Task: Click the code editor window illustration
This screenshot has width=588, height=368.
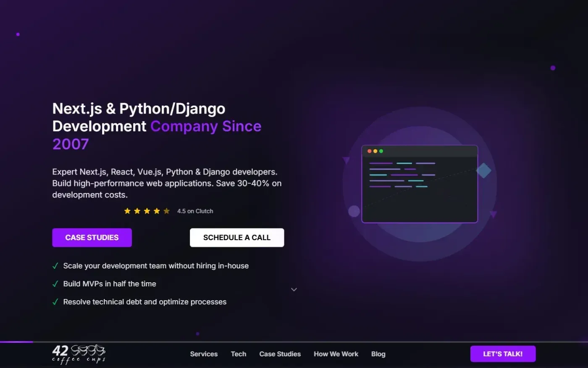Action: [x=420, y=184]
